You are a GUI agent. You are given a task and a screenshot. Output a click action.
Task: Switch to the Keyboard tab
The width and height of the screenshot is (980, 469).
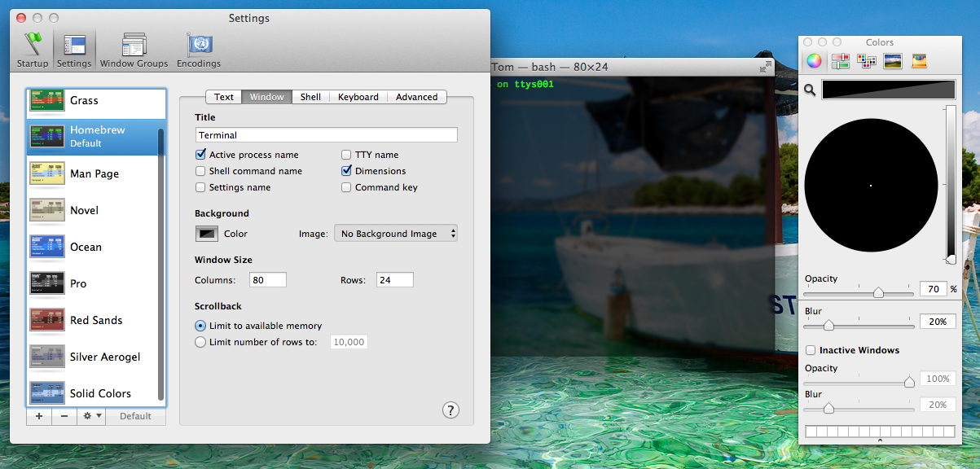(x=358, y=97)
